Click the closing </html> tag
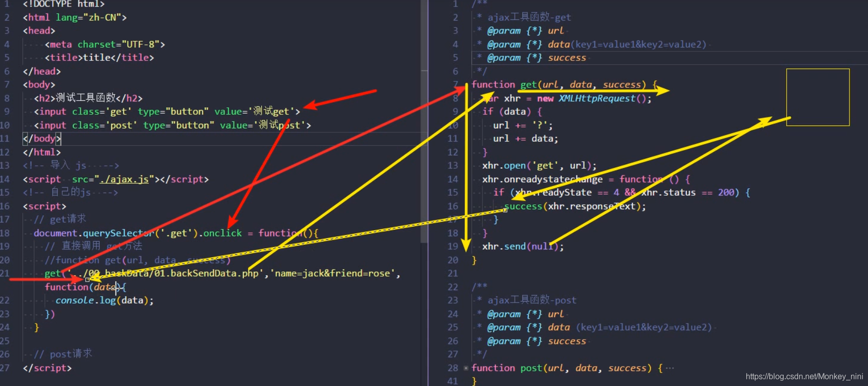 pyautogui.click(x=42, y=152)
